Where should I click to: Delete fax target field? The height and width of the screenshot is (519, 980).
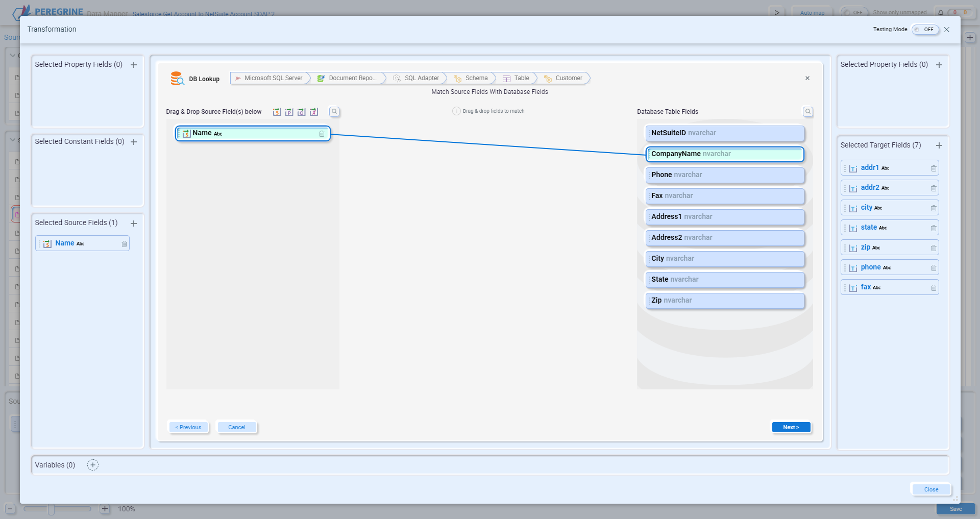(934, 288)
